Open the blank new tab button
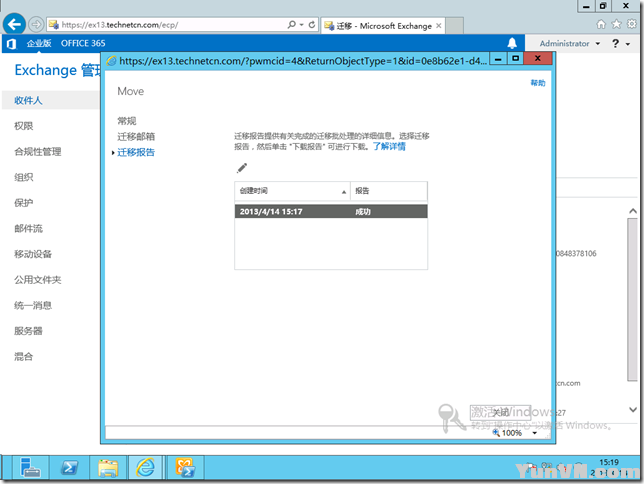 455,25
